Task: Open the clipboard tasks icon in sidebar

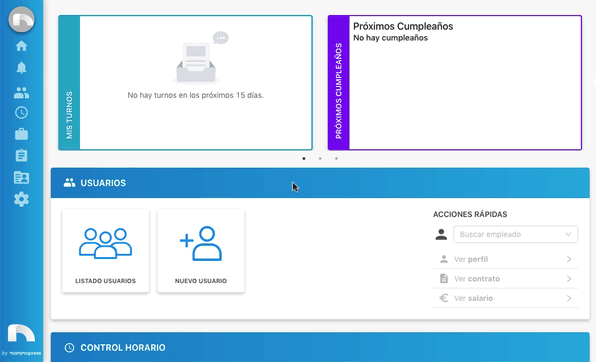Action: coord(21,156)
